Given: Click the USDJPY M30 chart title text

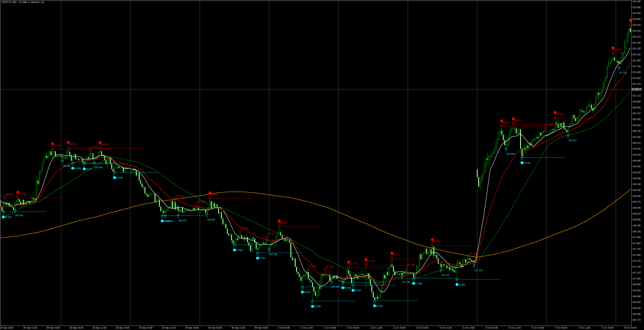Looking at the screenshot, I should coord(23,2).
